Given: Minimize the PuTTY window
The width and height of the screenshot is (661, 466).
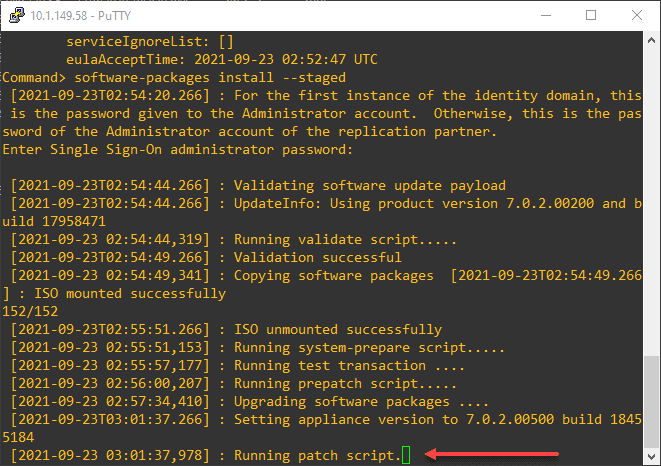Looking at the screenshot, I should [x=544, y=15].
